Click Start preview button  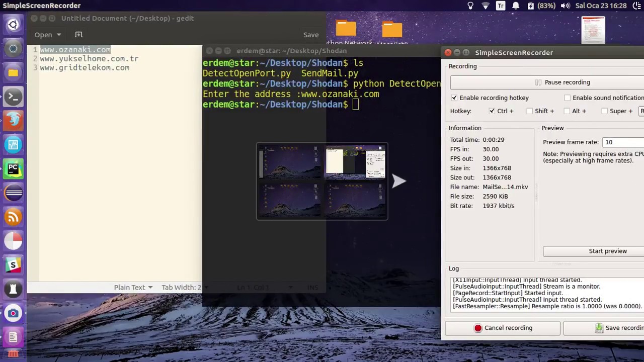(x=593, y=251)
